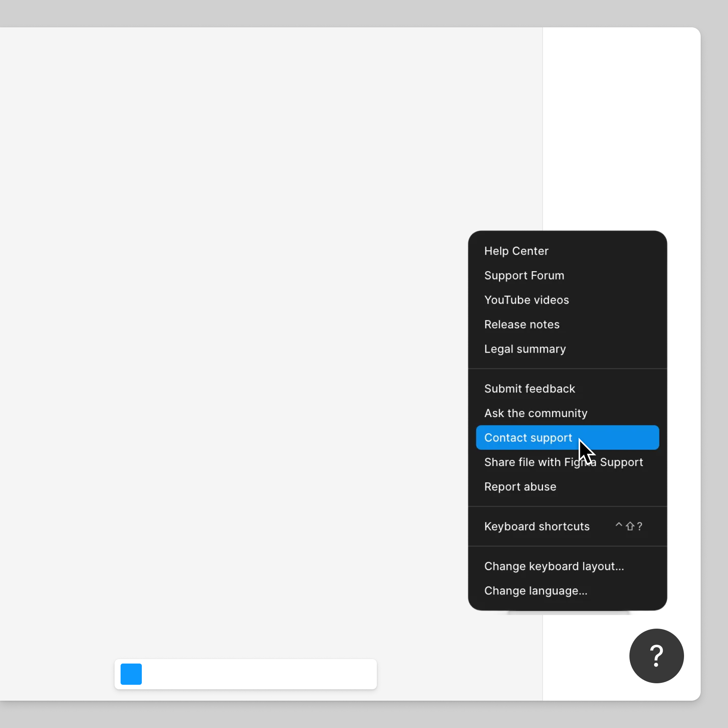Click the empty canvas to dismiss the help menu
Screen dimensions: 728x728
[x=227, y=303]
